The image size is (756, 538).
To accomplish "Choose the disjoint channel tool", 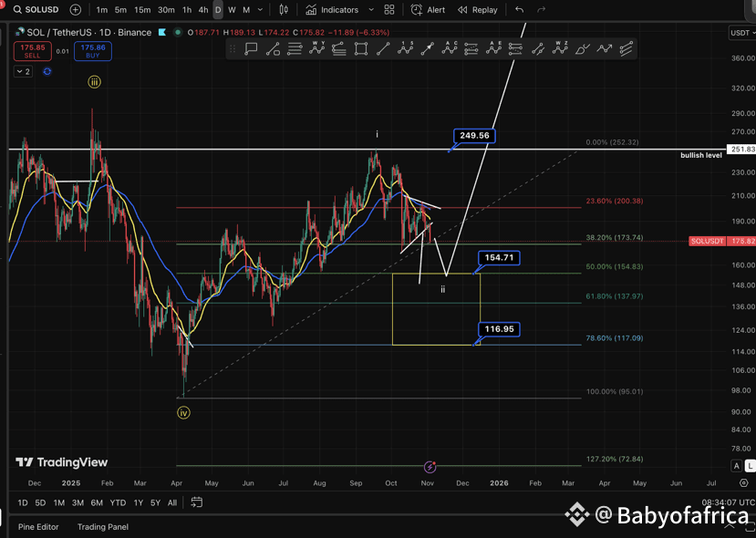I will click(x=537, y=48).
